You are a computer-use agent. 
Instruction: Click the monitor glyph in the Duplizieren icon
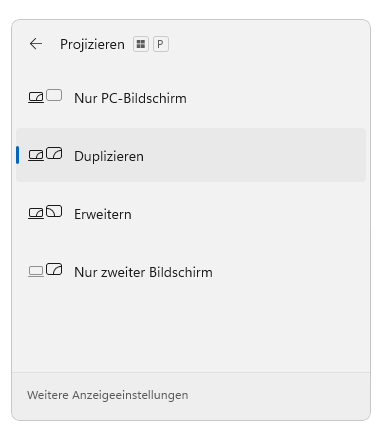pos(54,153)
